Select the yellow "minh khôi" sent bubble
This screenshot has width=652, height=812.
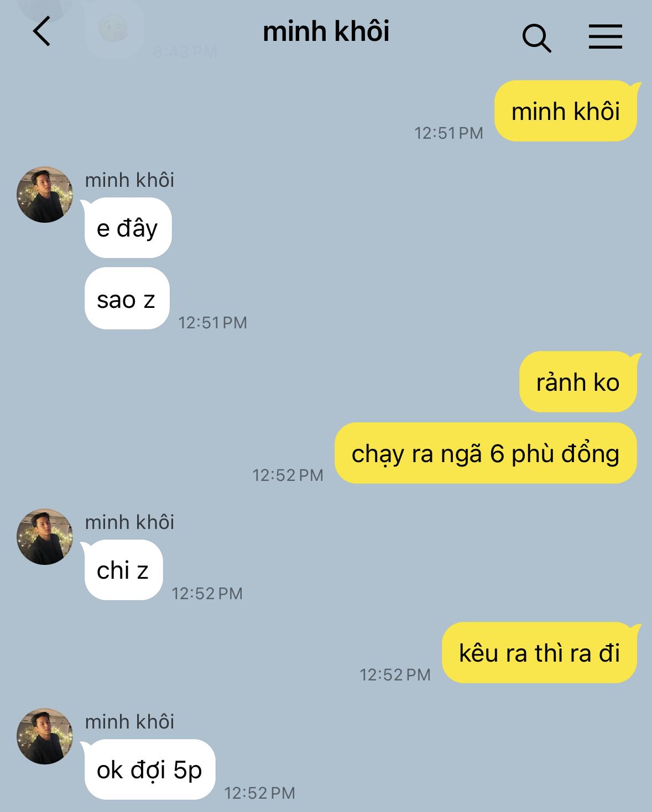566,111
